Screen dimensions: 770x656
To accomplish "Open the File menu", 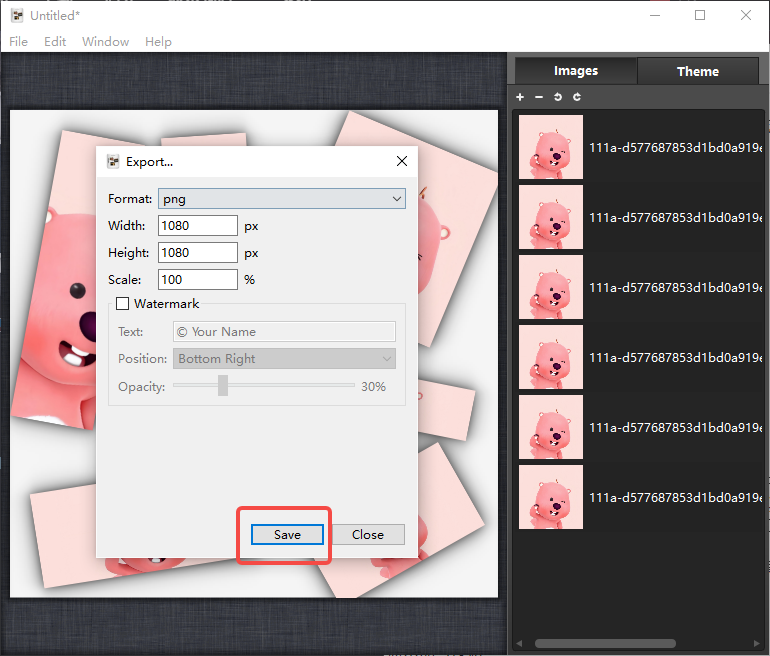I will pyautogui.click(x=19, y=42).
